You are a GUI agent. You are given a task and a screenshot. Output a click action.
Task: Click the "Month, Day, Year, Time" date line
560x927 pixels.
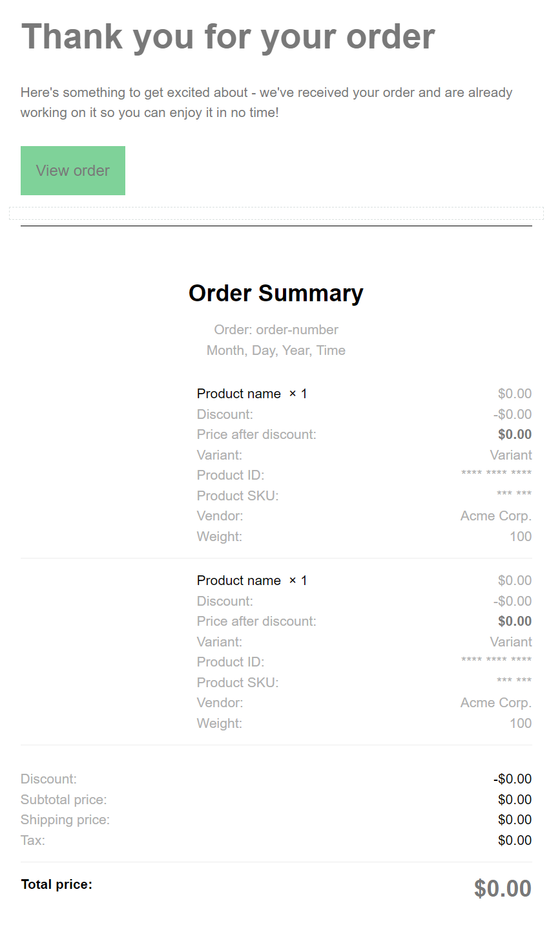276,350
